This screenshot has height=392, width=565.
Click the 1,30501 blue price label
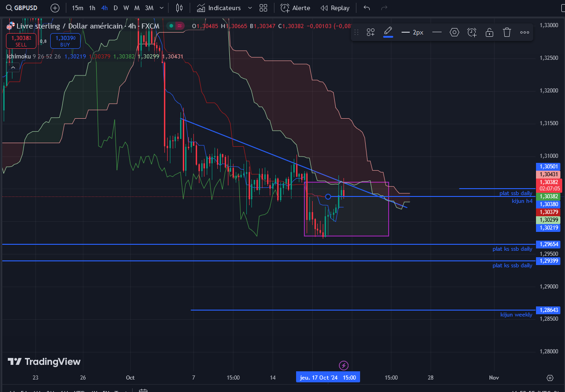[x=548, y=167]
